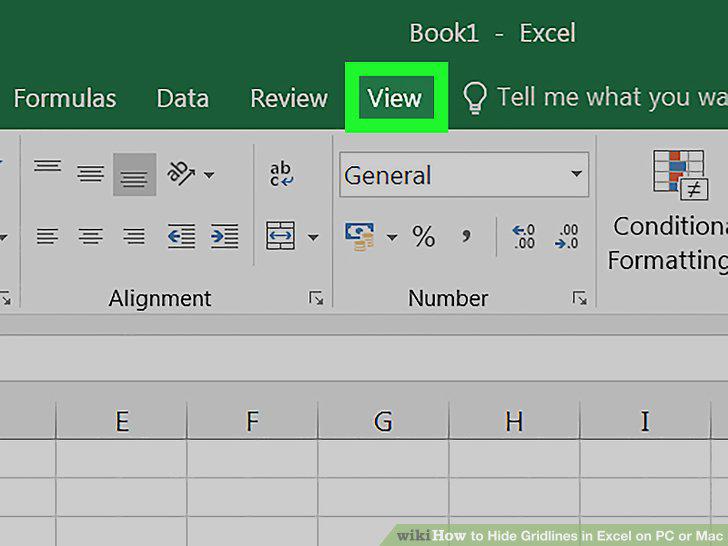Screen dimensions: 728x546
Task: Align text left
Action: [47, 236]
